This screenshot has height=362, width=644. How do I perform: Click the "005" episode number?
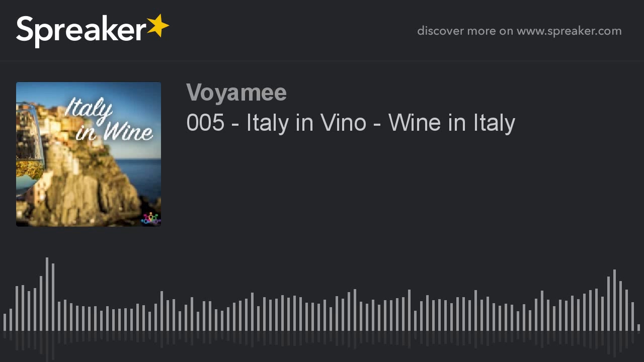205,123
